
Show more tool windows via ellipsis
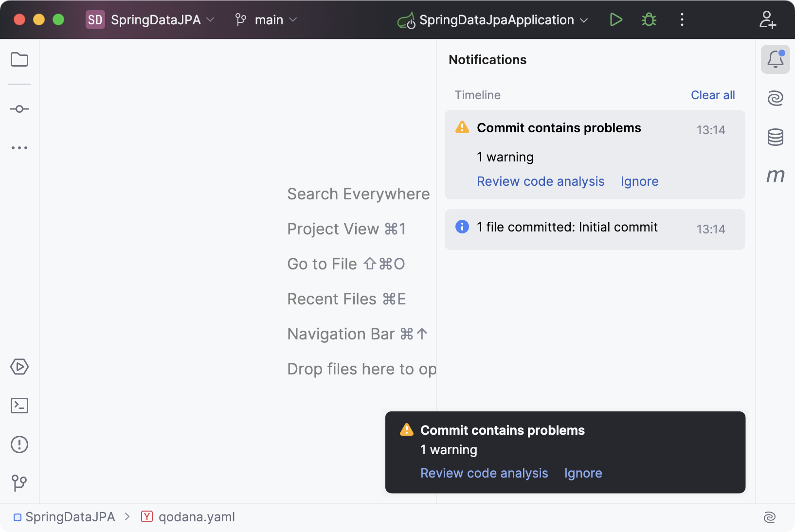(19, 148)
